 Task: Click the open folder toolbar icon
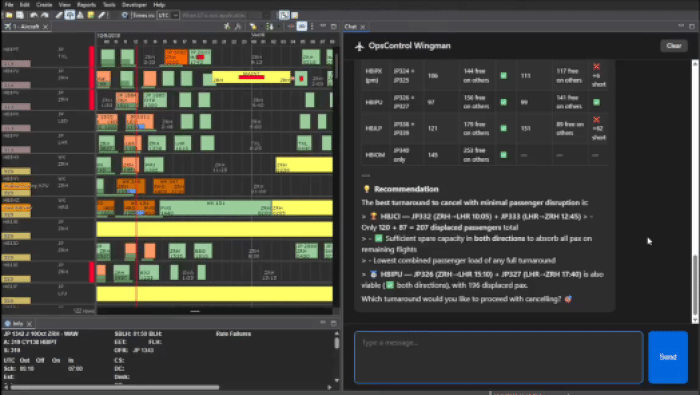[x=9, y=15]
